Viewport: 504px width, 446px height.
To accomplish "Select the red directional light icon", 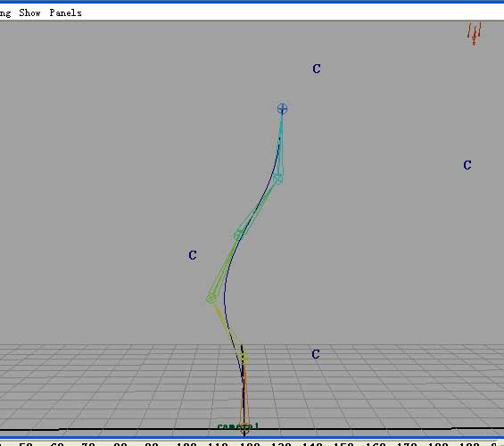I will click(x=474, y=33).
